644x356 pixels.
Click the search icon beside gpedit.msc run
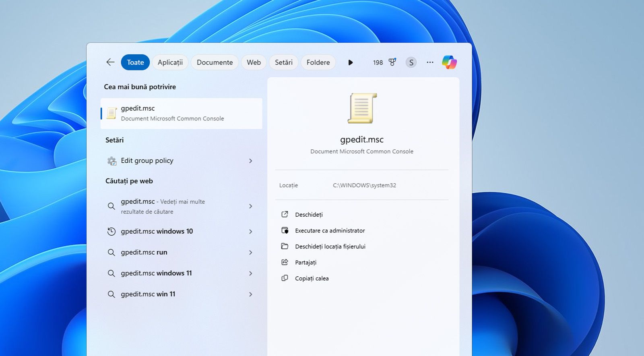pos(111,253)
